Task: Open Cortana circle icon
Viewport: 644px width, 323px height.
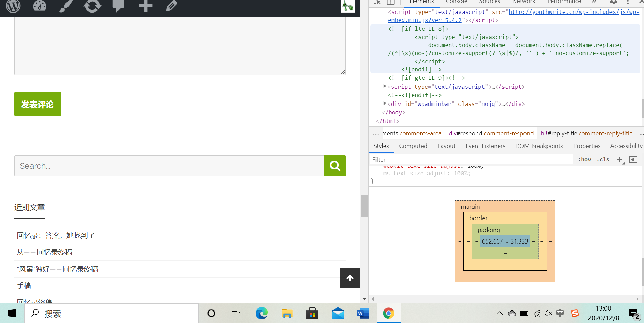Action: (x=211, y=314)
